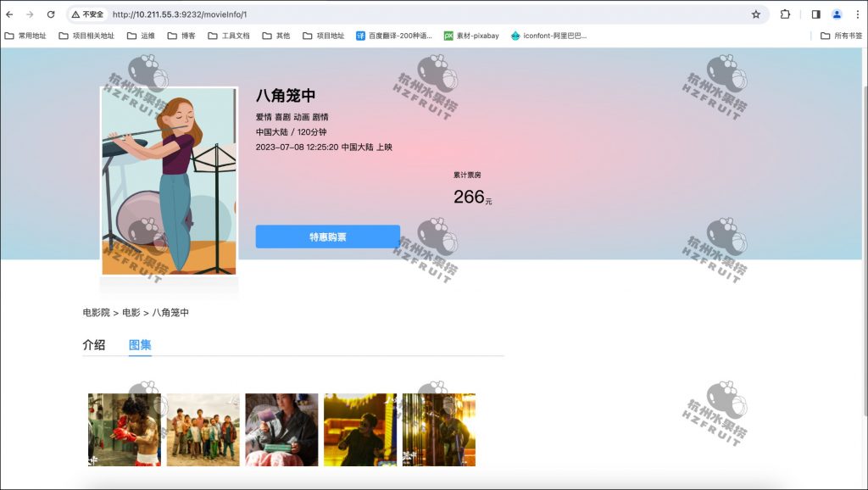Click the browser profile avatar icon

click(x=837, y=14)
